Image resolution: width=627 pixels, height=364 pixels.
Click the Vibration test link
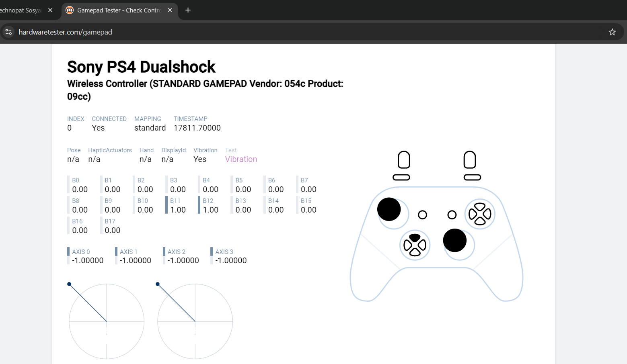pos(241,159)
